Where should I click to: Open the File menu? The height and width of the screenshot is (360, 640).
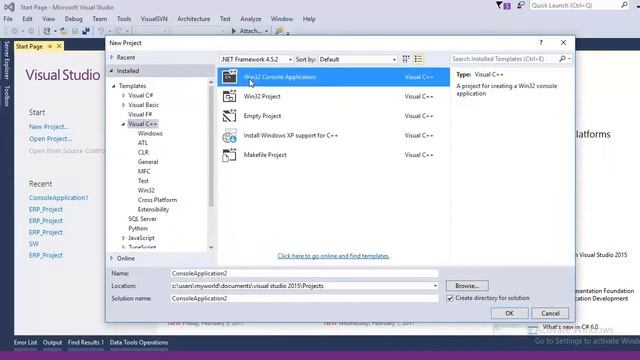point(8,19)
